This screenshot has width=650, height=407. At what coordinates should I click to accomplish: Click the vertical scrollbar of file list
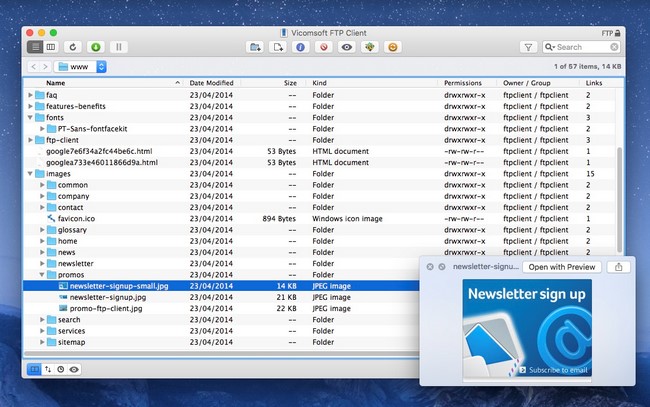click(619, 200)
